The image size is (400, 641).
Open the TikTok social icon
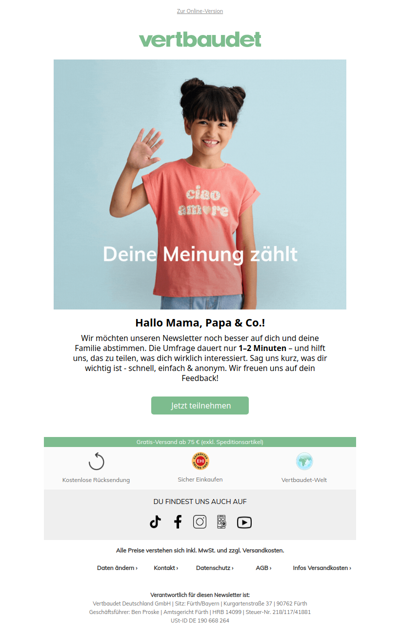155,522
